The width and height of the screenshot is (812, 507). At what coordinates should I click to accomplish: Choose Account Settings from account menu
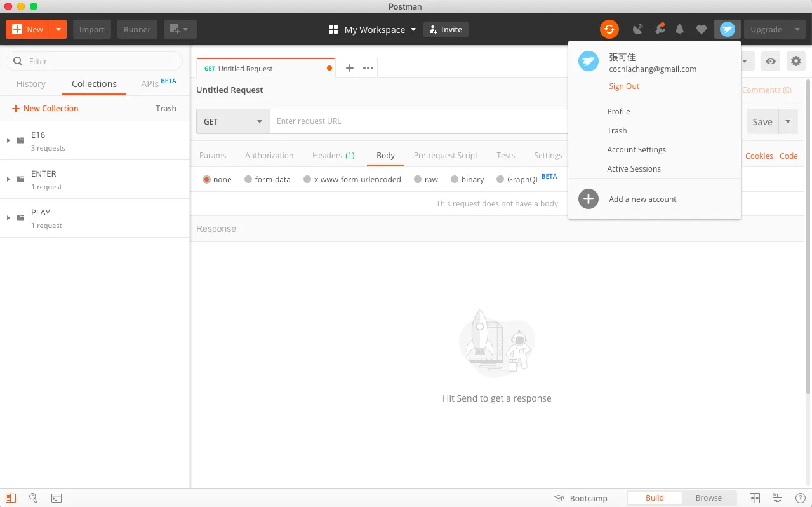[637, 149]
